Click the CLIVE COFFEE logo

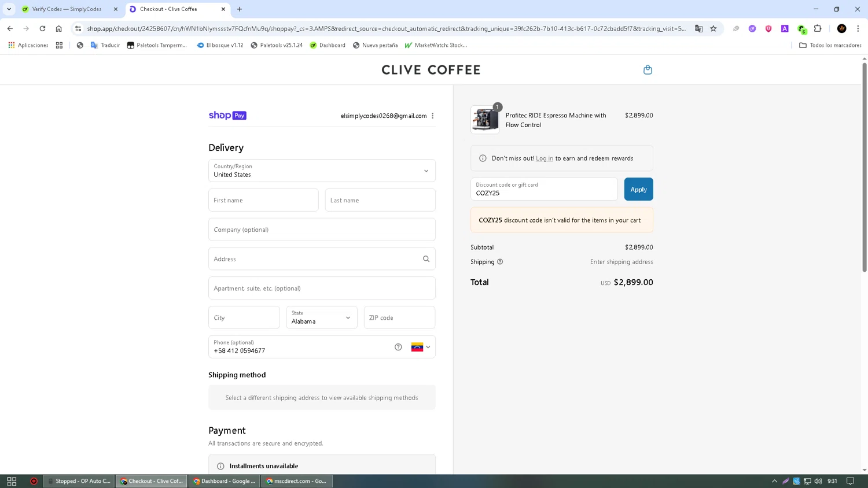[431, 70]
